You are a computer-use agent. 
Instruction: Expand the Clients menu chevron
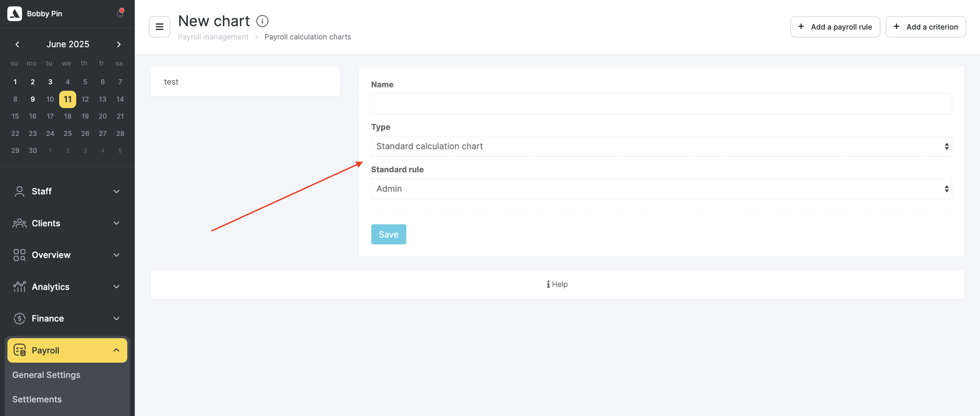tap(116, 223)
